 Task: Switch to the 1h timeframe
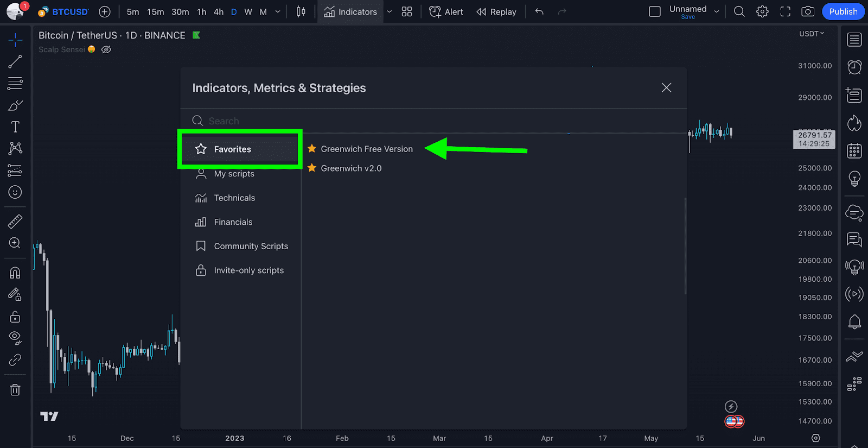coord(201,11)
